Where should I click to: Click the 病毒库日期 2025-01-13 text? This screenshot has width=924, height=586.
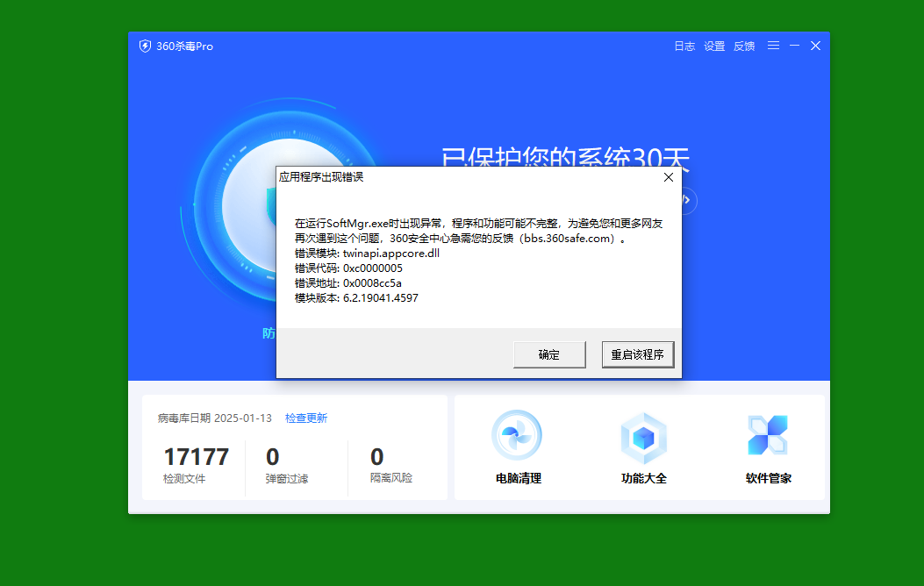[x=214, y=418]
